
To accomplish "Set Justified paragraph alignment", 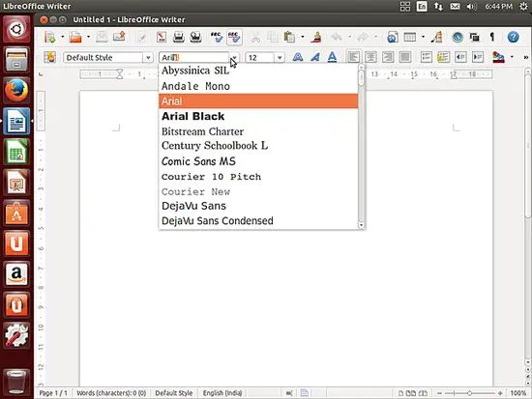I will pyautogui.click(x=404, y=57).
